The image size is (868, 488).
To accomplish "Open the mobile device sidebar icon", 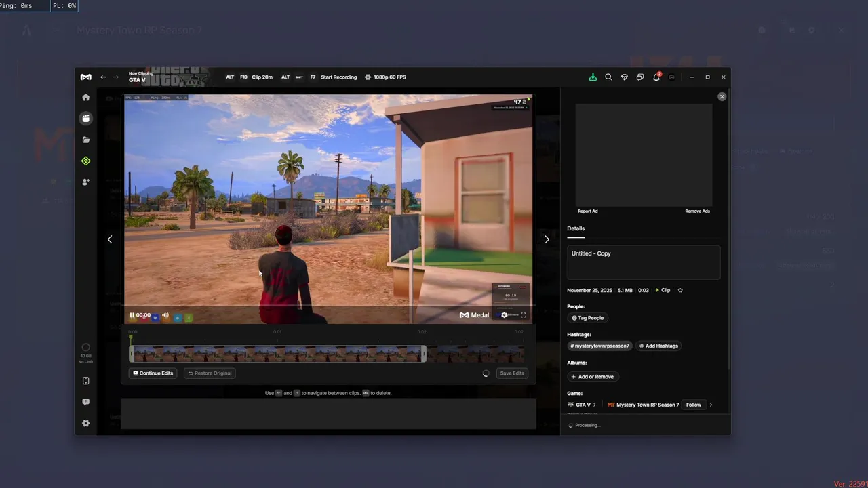I will pyautogui.click(x=85, y=381).
